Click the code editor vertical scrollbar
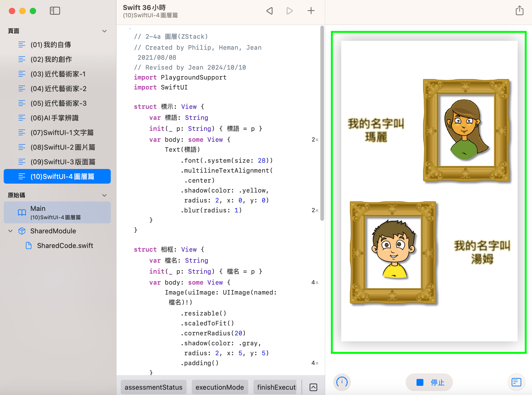The image size is (532, 395). pos(322,123)
